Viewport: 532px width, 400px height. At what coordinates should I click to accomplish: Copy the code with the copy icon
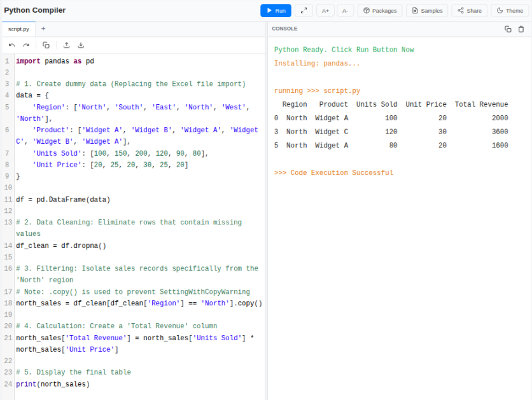[x=45, y=45]
